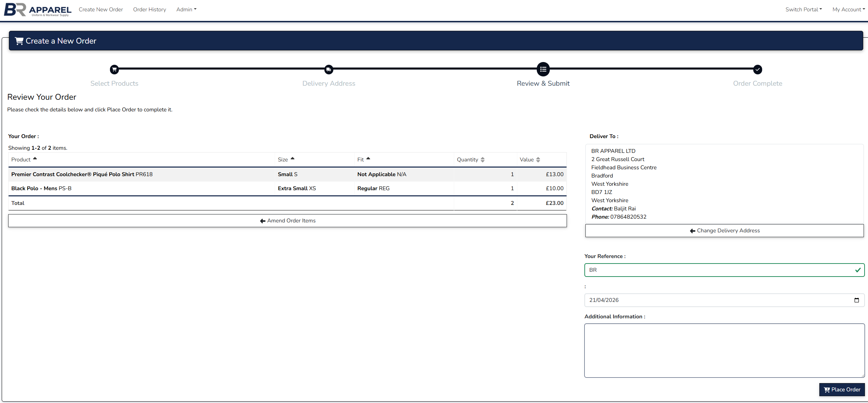Go to Create New Order page
The height and width of the screenshot is (403, 868).
101,10
